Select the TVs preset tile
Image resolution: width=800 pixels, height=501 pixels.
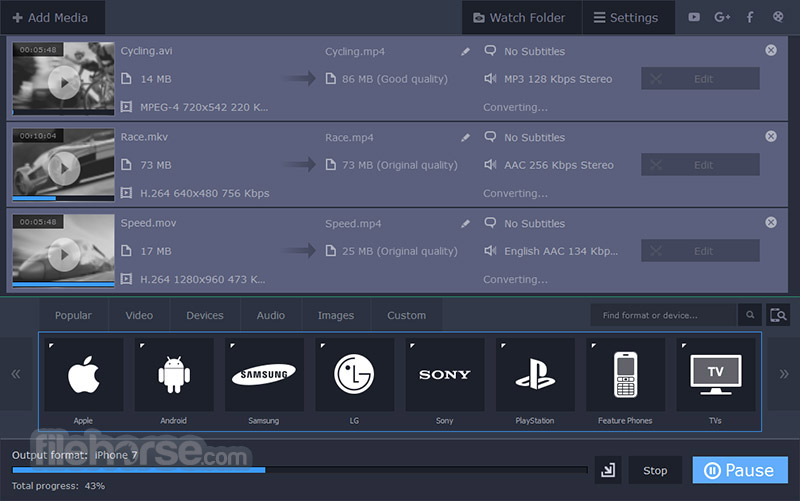716,374
